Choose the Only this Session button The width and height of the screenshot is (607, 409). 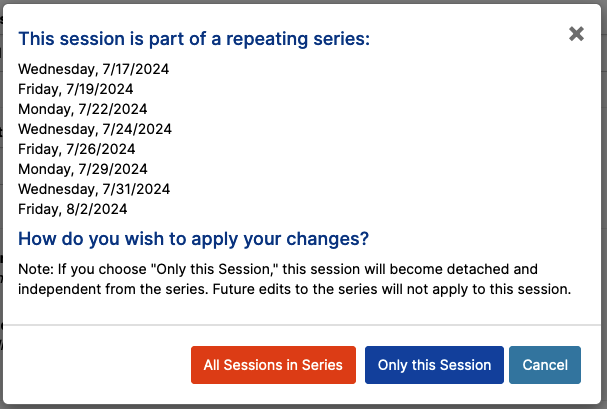434,365
